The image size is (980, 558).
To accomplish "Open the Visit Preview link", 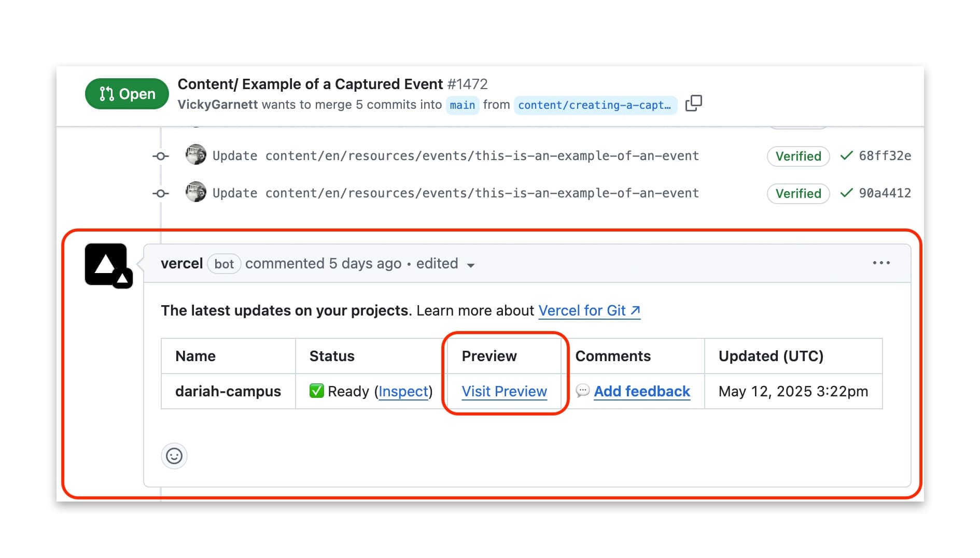I will [504, 391].
